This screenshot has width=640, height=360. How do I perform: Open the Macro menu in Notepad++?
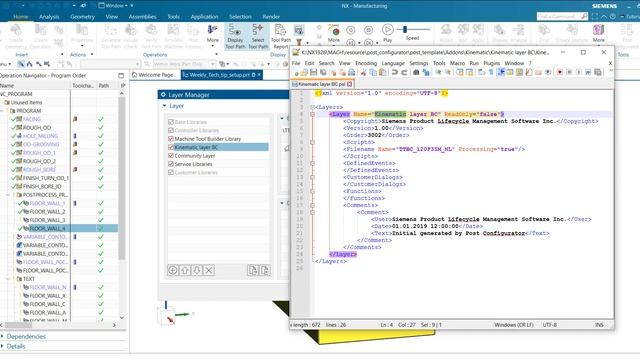(x=457, y=63)
